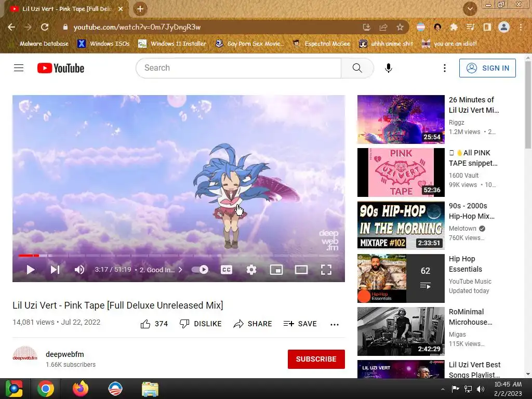Open 'Lil Uzi Vert Best Songs Playlist' title
Viewport: 532px width, 399px height.
coord(475,370)
